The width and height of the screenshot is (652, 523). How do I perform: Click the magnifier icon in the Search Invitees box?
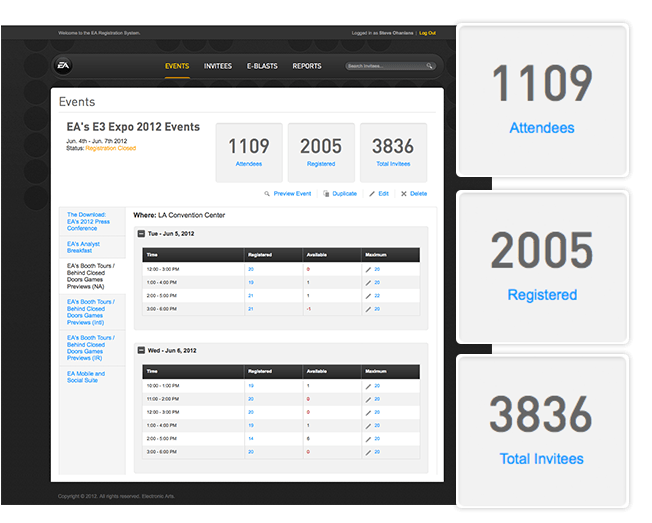429,66
